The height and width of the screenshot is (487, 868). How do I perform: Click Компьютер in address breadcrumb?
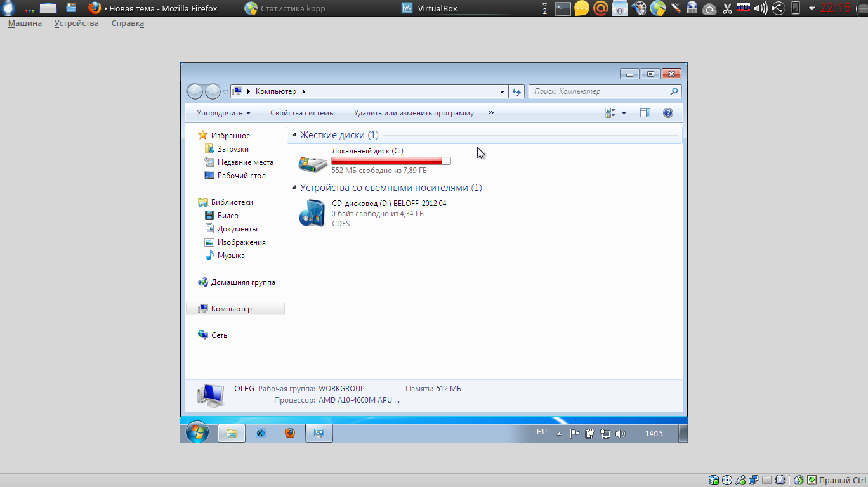(x=276, y=91)
